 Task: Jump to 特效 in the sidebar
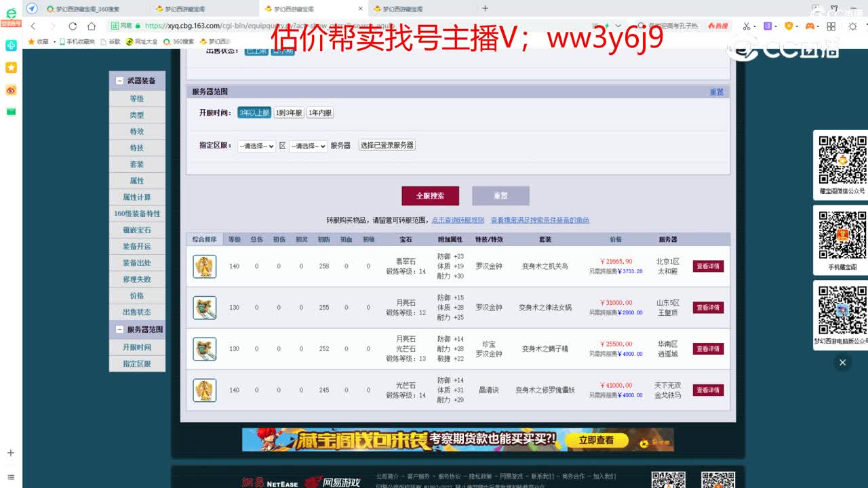tap(137, 131)
